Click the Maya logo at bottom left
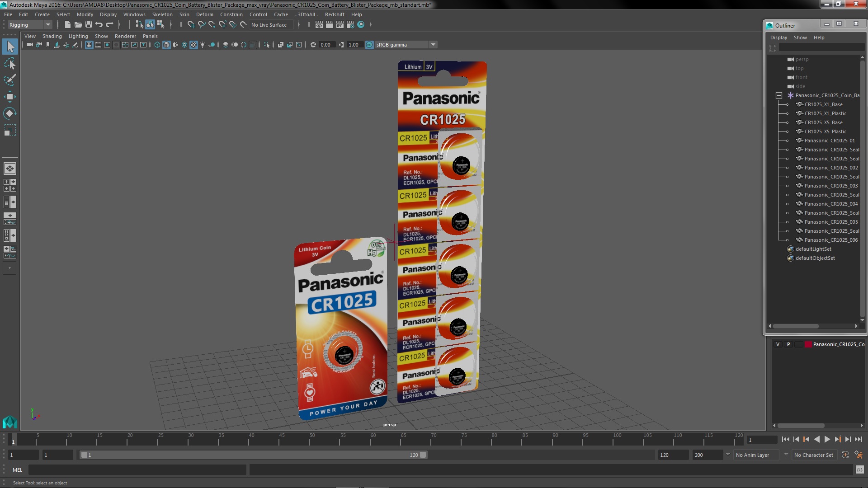The width and height of the screenshot is (868, 488). pyautogui.click(x=10, y=422)
